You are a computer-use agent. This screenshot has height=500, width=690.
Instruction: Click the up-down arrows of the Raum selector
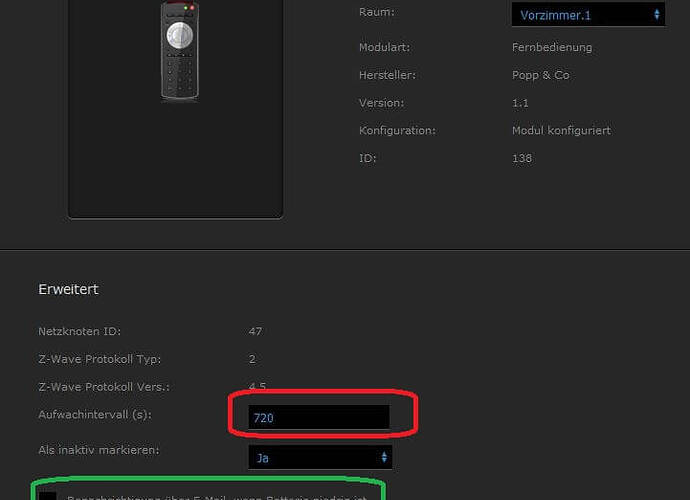click(x=657, y=15)
